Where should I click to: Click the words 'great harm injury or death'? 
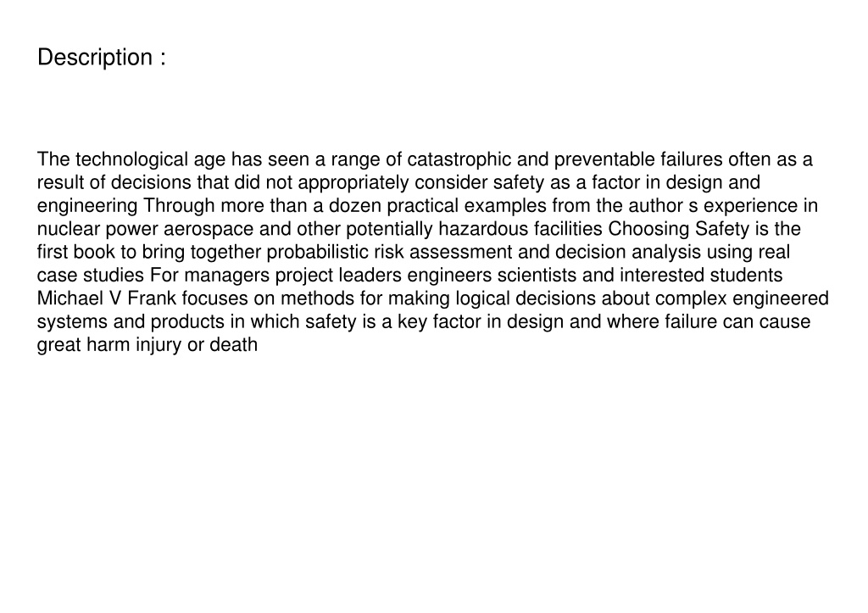147,344
